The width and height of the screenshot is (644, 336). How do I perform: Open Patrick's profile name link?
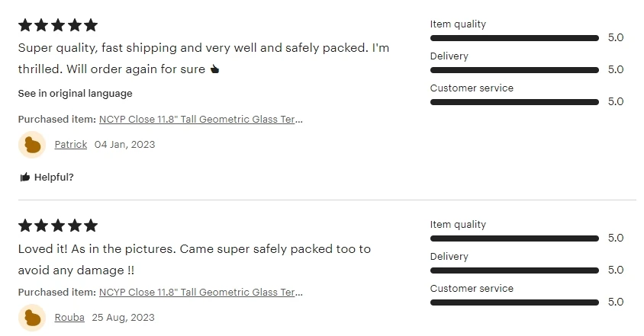[x=71, y=145]
